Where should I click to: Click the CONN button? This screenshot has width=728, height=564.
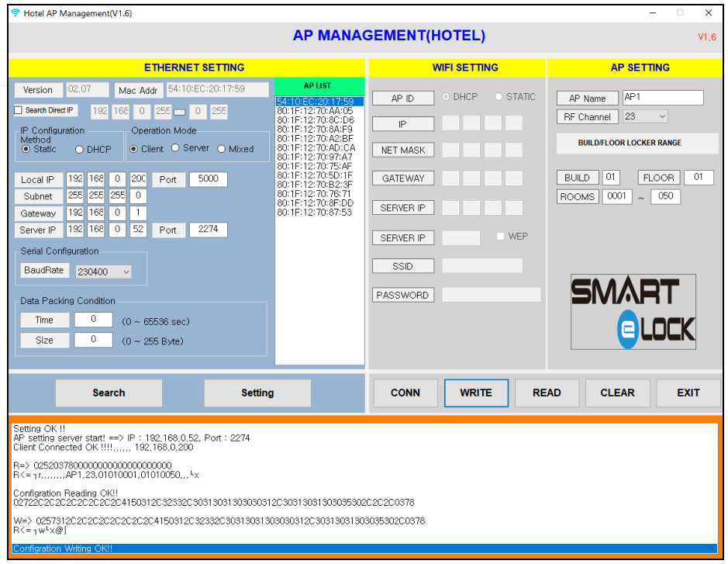[405, 393]
